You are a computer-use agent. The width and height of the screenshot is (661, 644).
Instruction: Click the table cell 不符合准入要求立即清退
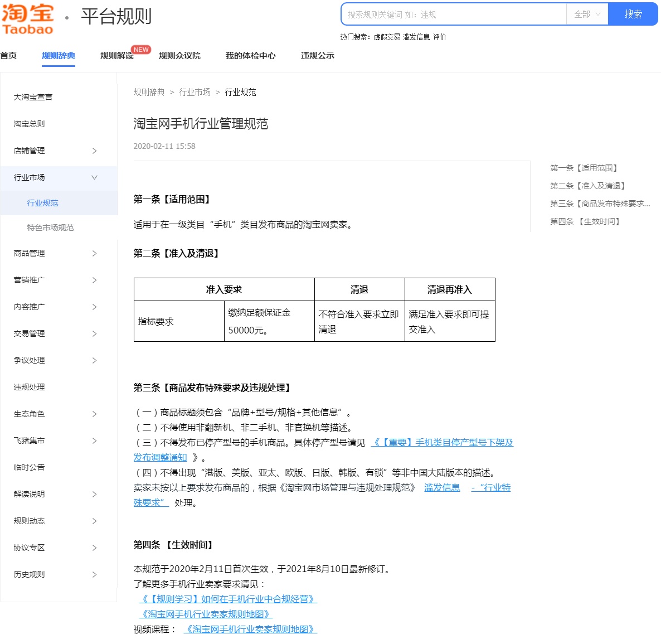coord(359,321)
